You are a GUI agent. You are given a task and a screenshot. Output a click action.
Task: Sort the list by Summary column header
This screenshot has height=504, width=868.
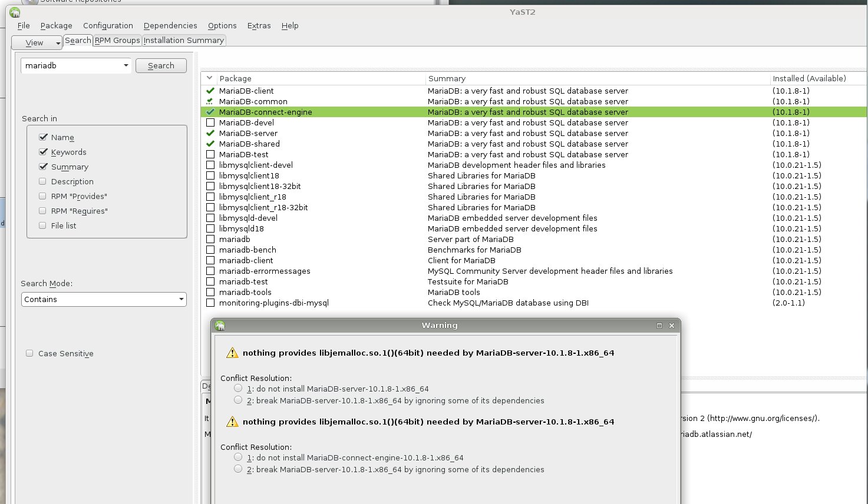click(447, 78)
